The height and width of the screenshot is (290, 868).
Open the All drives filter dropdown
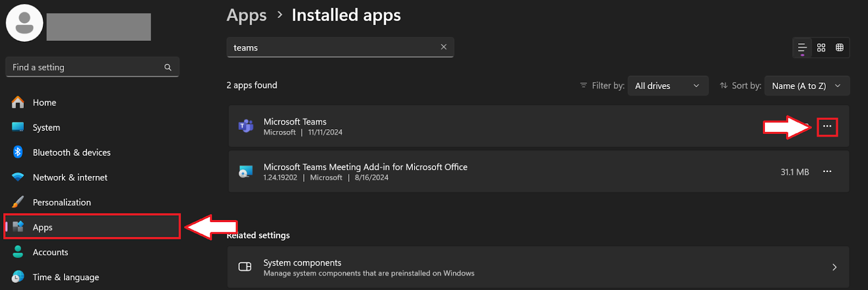[668, 86]
